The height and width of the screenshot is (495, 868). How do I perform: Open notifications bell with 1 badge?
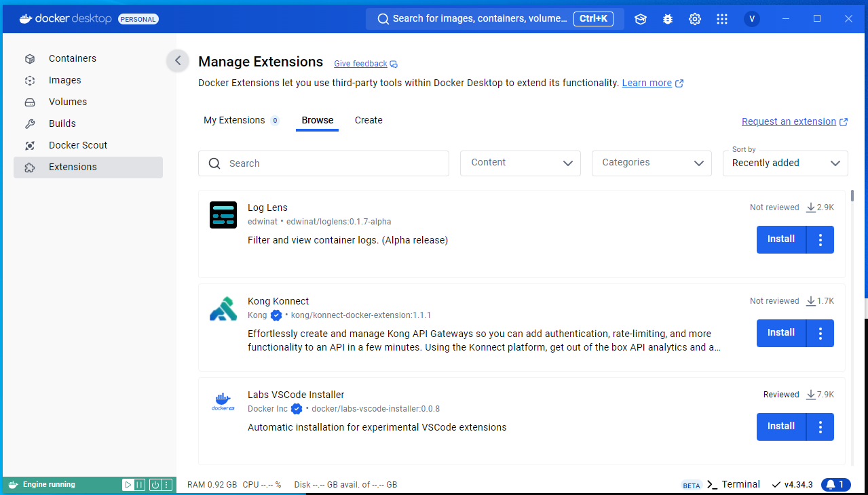[x=836, y=485]
